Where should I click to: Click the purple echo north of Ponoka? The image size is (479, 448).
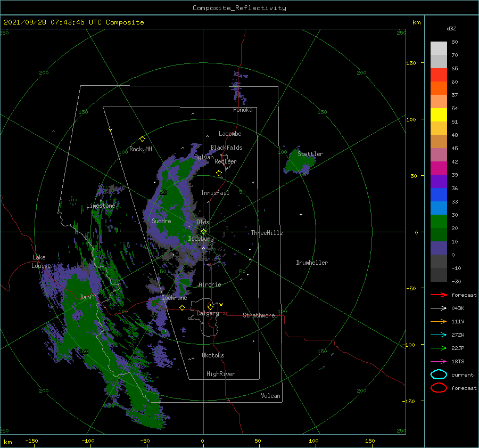pyautogui.click(x=238, y=87)
